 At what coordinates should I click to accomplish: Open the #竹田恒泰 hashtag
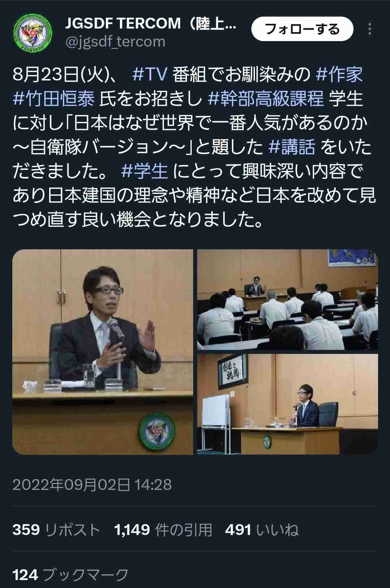(x=53, y=98)
